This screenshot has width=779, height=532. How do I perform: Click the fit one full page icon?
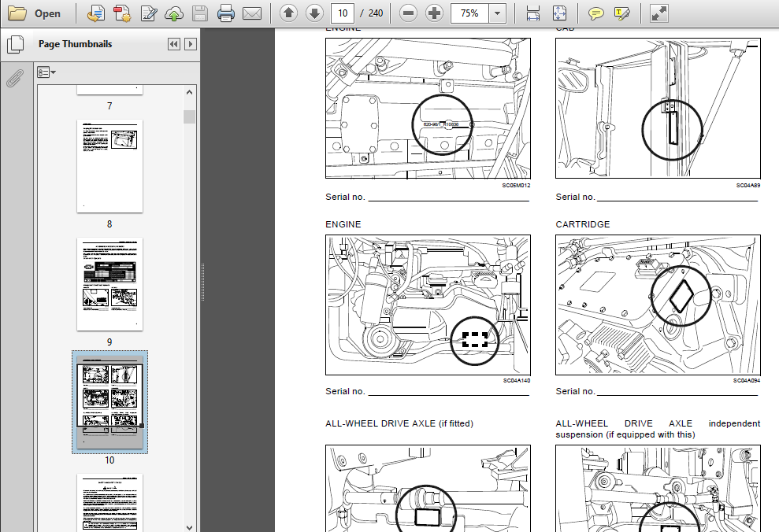(559, 13)
